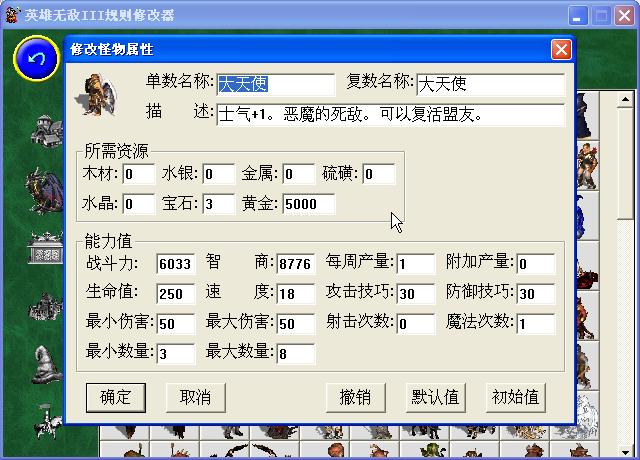The image size is (640, 460).
Task: Focus the 复数名称 plural name field
Action: tap(491, 84)
